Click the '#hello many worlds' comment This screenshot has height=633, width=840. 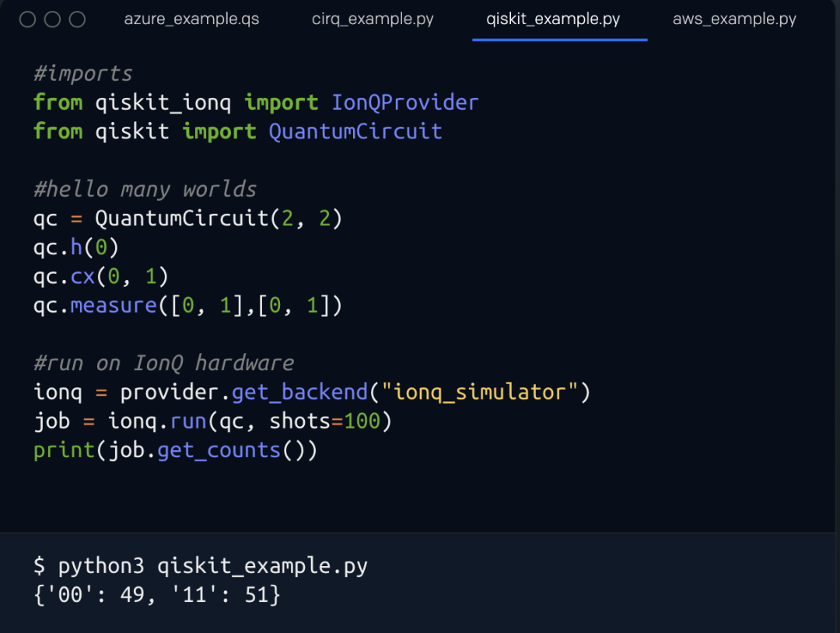pyautogui.click(x=145, y=190)
